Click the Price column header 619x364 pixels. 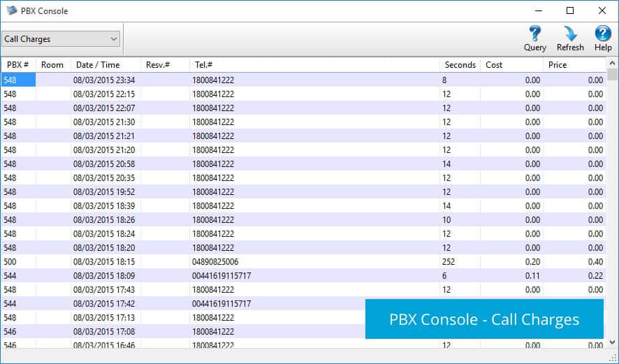(x=558, y=65)
